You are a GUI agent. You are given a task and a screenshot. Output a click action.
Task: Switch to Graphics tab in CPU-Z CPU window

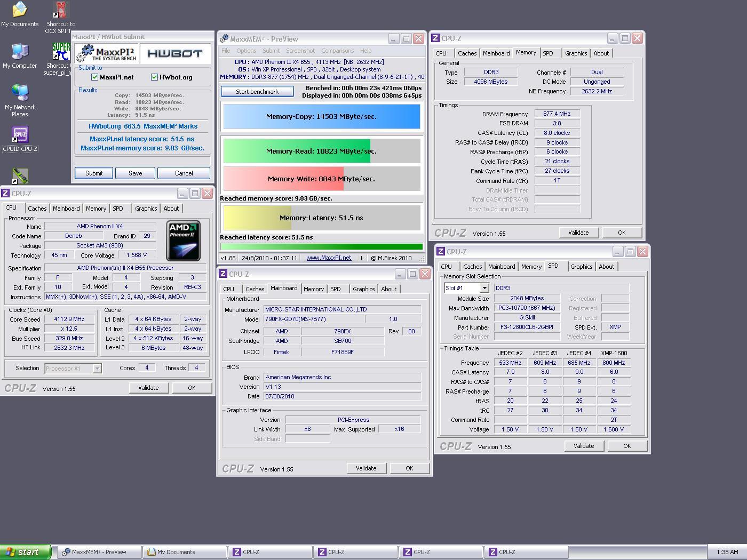point(146,209)
